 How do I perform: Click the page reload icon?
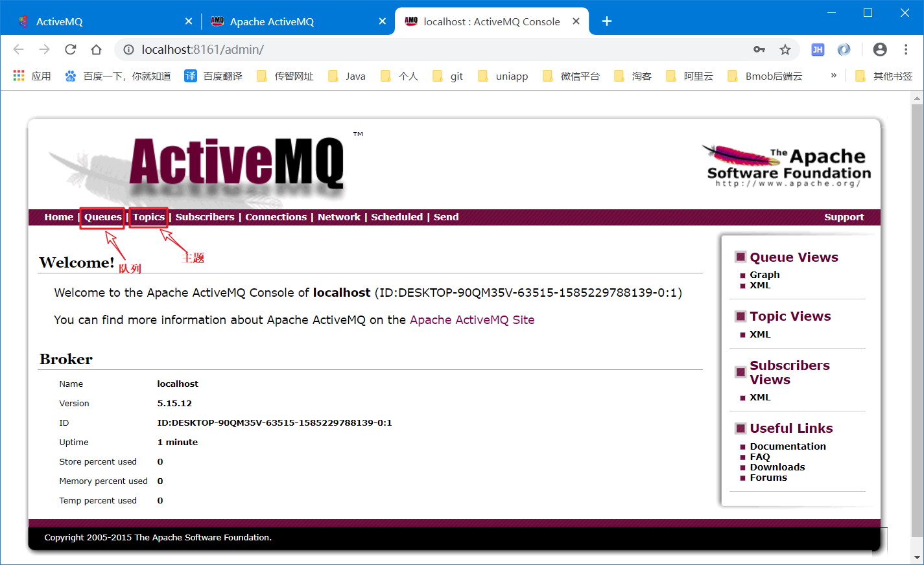click(69, 49)
